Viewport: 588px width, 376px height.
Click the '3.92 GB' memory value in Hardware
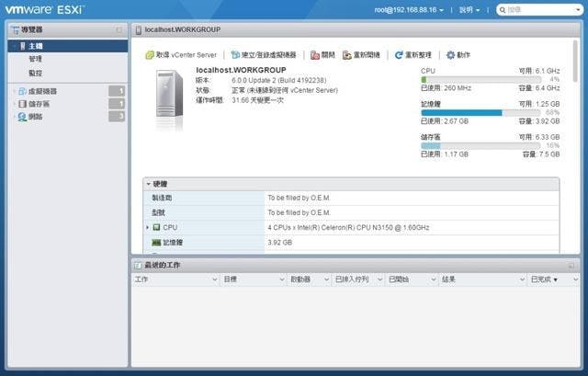[x=279, y=243]
